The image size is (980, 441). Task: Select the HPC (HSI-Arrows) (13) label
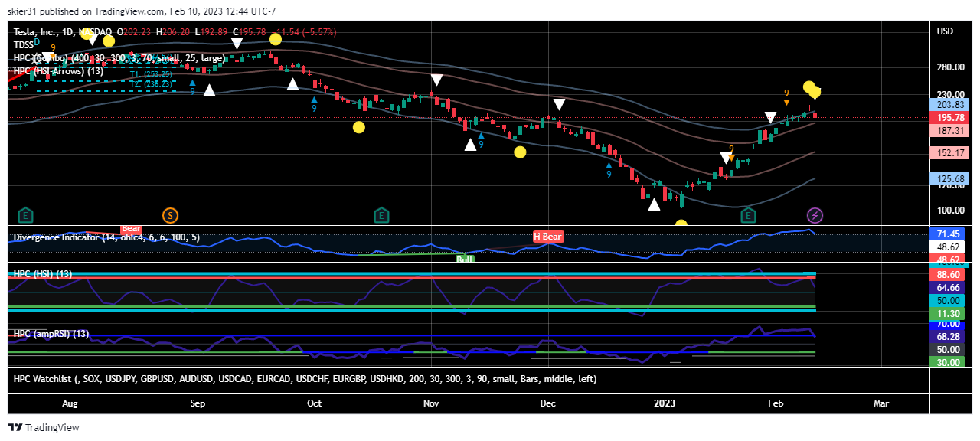point(58,71)
